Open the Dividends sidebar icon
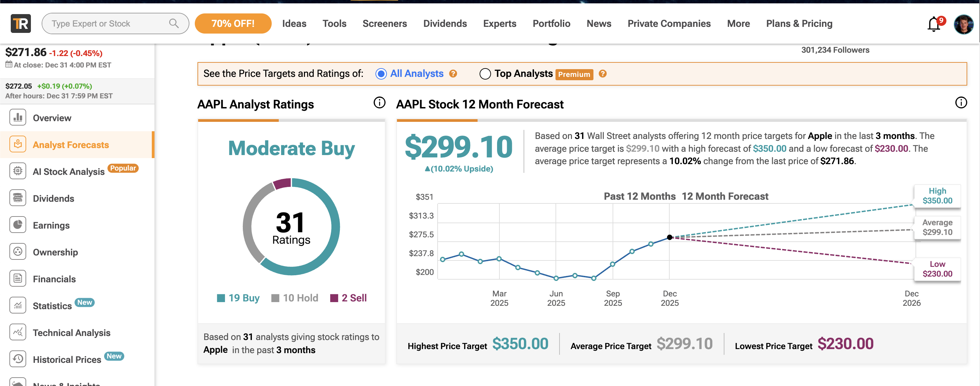 (x=17, y=198)
